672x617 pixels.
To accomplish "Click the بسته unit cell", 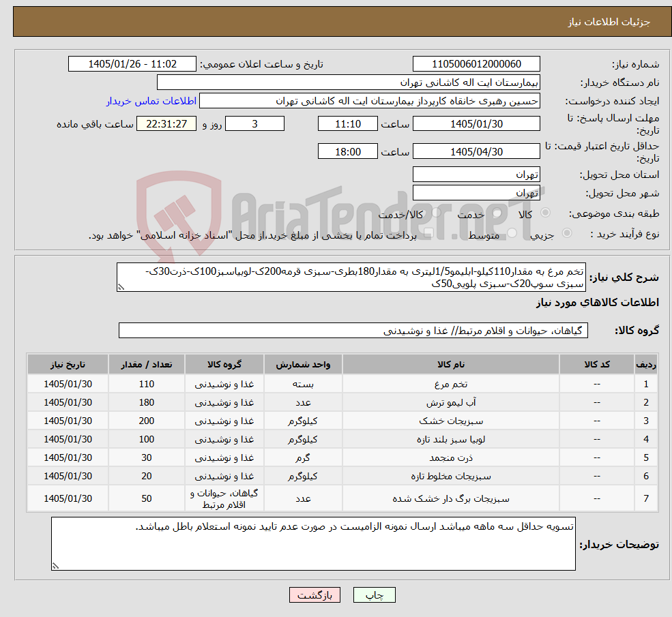I will (303, 384).
